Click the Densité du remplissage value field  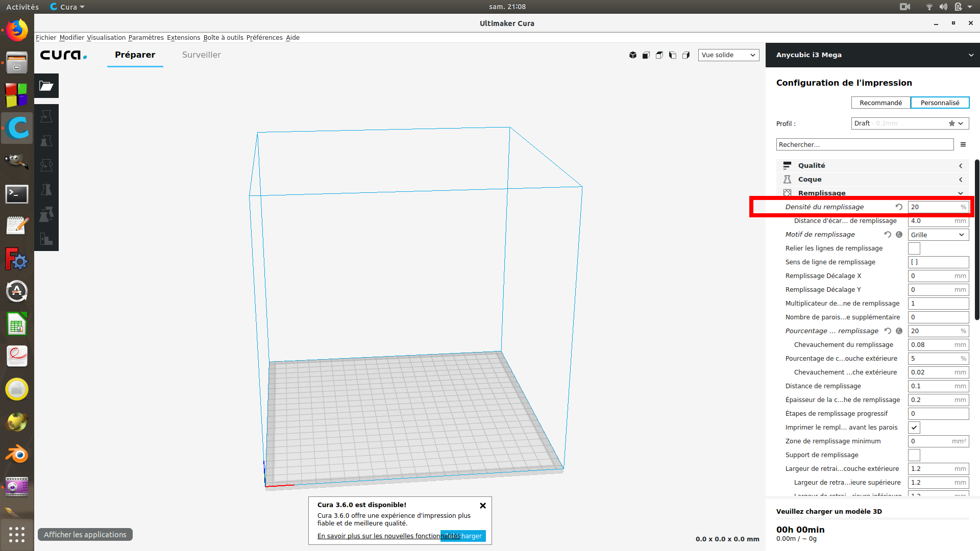938,207
